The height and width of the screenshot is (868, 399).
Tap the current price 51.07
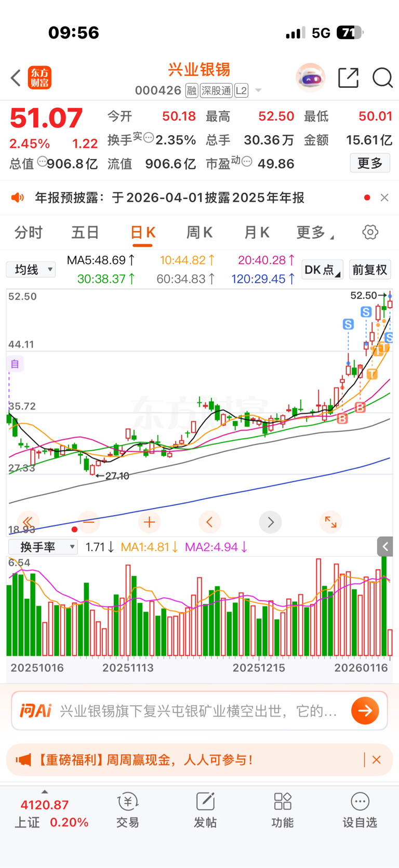(46, 118)
